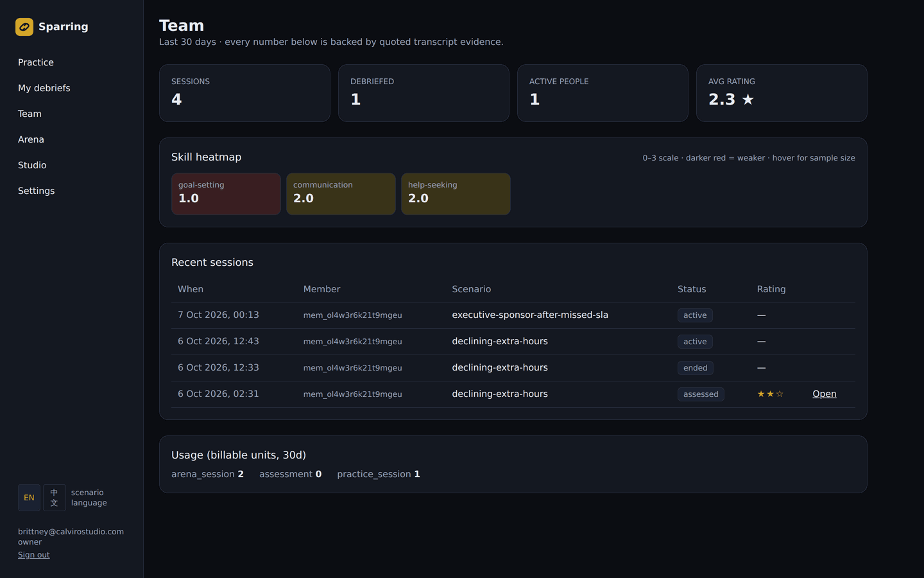
Task: Click the communication heatmap tile
Action: [341, 194]
